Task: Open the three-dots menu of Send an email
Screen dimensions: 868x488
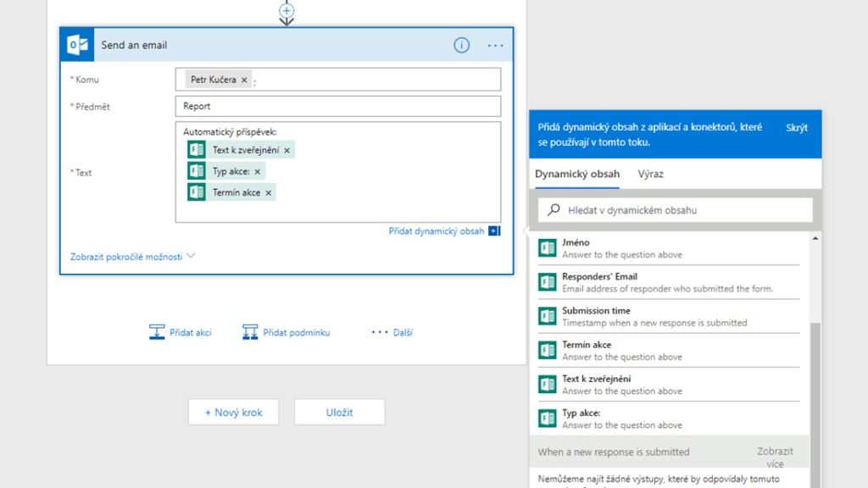Action: pyautogui.click(x=495, y=46)
